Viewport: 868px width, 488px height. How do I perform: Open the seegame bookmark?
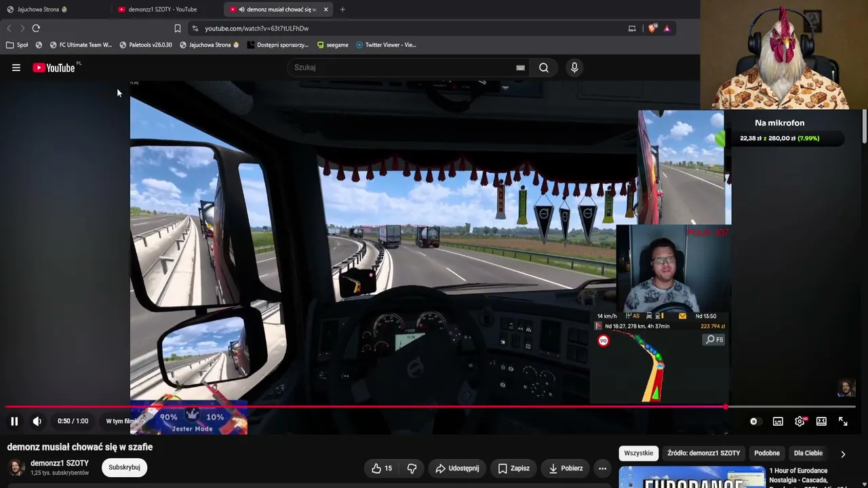(332, 45)
